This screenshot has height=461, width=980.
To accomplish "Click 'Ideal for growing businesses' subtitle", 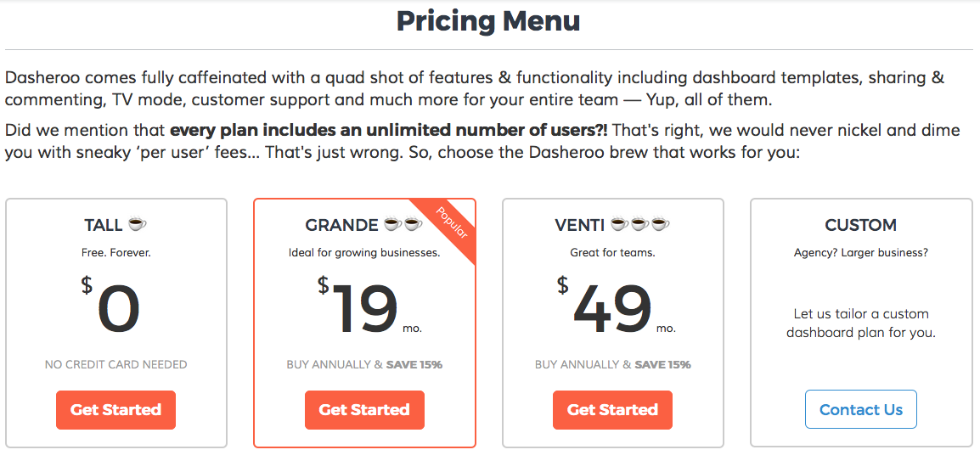I will [x=364, y=252].
